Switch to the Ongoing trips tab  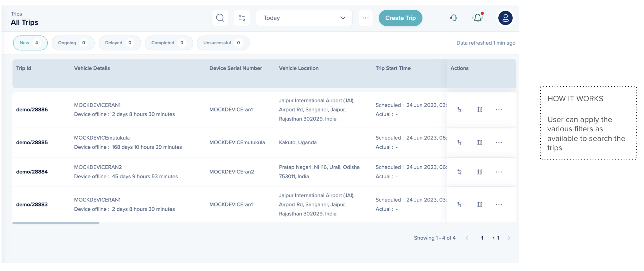[73, 43]
